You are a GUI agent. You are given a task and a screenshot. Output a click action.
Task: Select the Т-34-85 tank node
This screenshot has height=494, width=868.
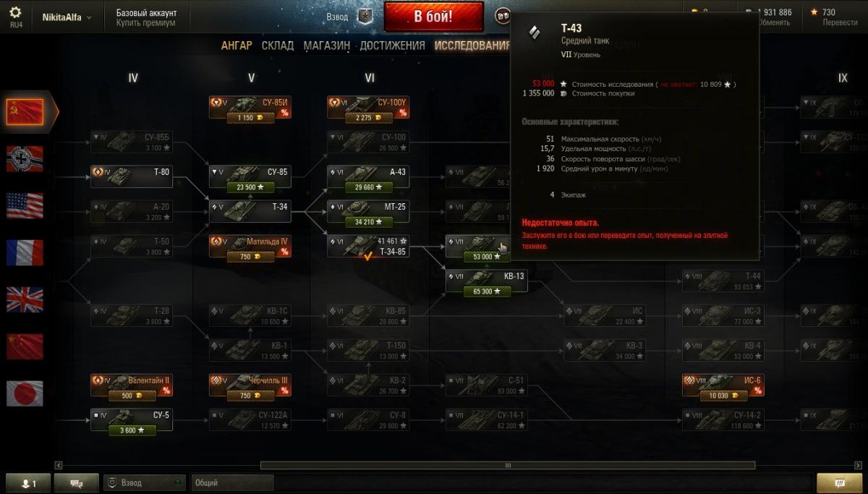368,246
